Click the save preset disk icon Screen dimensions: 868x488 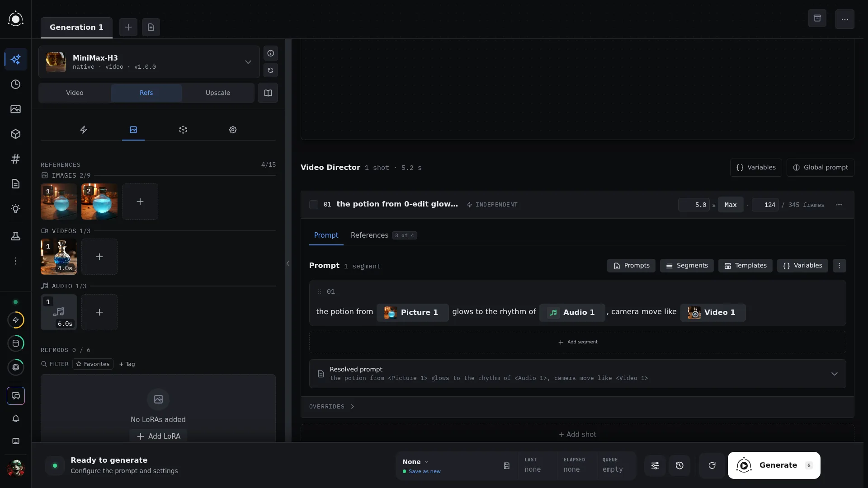click(506, 465)
